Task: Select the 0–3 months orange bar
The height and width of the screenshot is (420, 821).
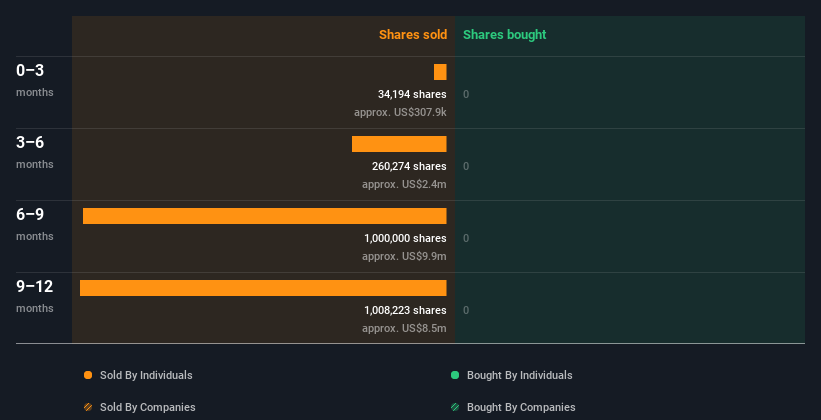Action: (440, 72)
